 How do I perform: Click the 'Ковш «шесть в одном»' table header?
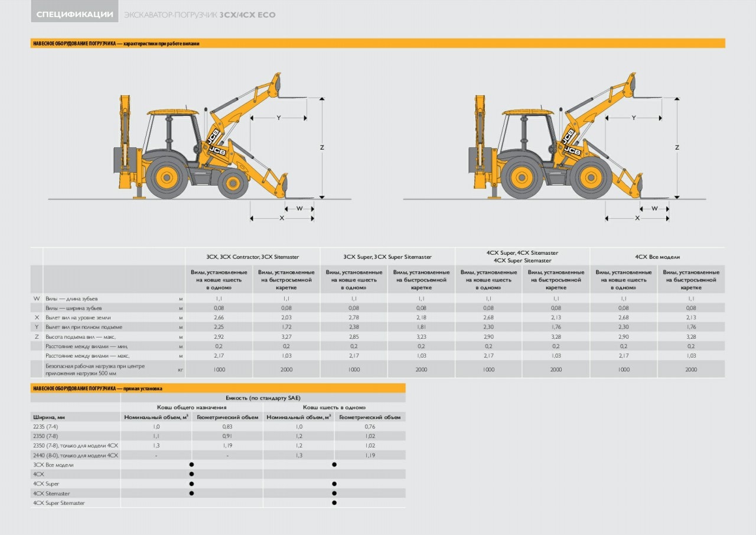tap(334, 407)
